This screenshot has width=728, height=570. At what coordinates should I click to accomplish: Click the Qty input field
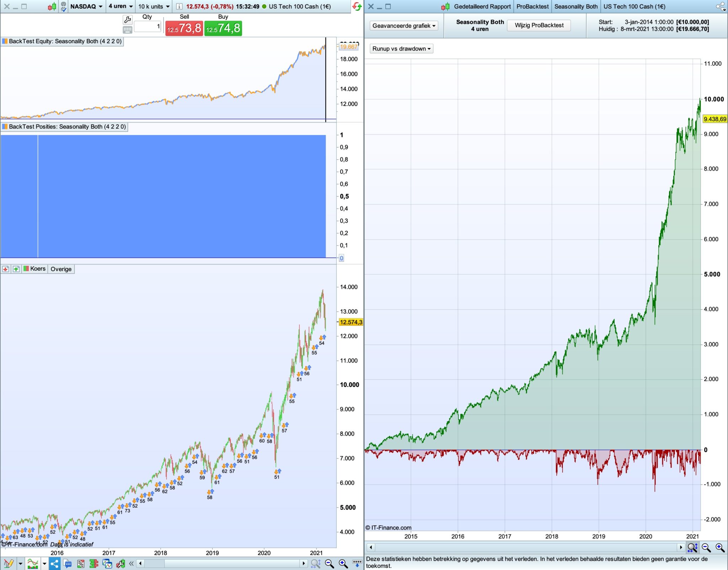pos(148,26)
